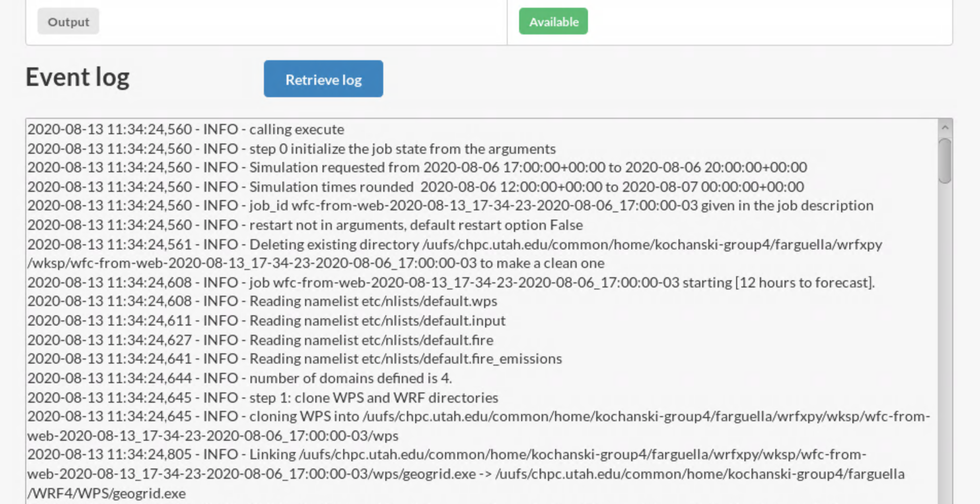Click the event log scrollbar thumb
The width and height of the screenshot is (980, 504).
(x=945, y=160)
